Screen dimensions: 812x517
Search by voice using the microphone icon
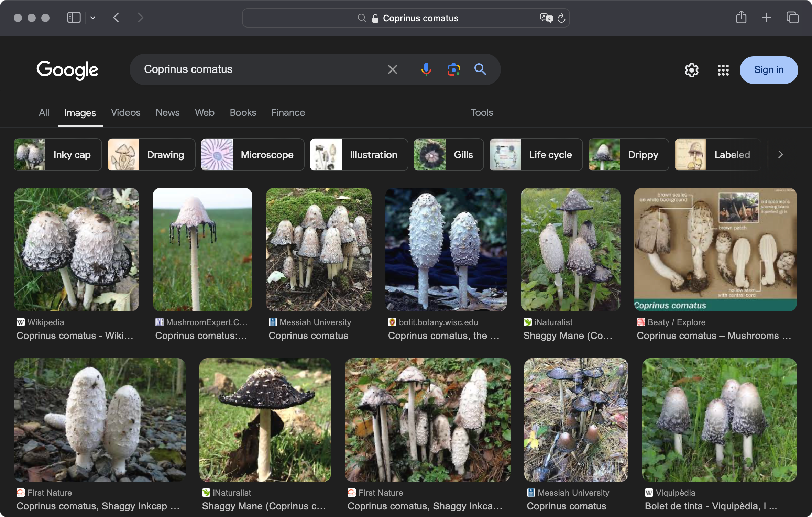(426, 69)
